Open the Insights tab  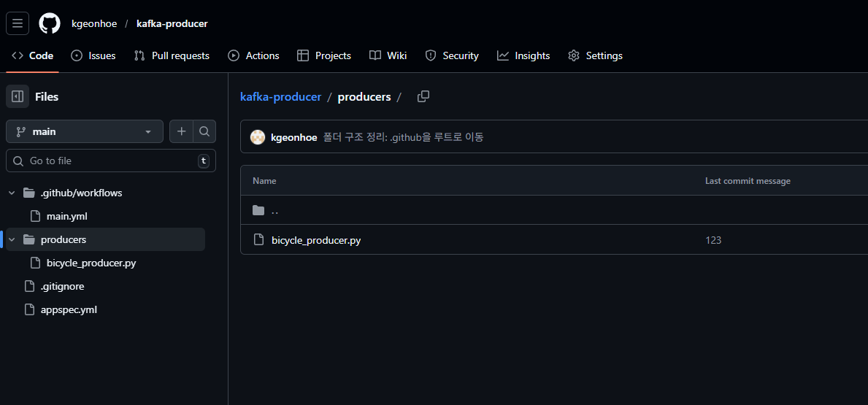523,55
